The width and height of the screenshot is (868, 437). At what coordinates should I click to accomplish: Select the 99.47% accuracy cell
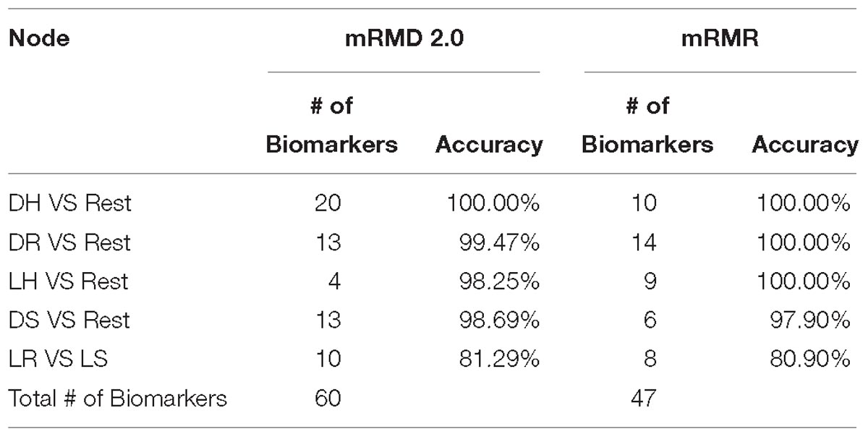[500, 242]
